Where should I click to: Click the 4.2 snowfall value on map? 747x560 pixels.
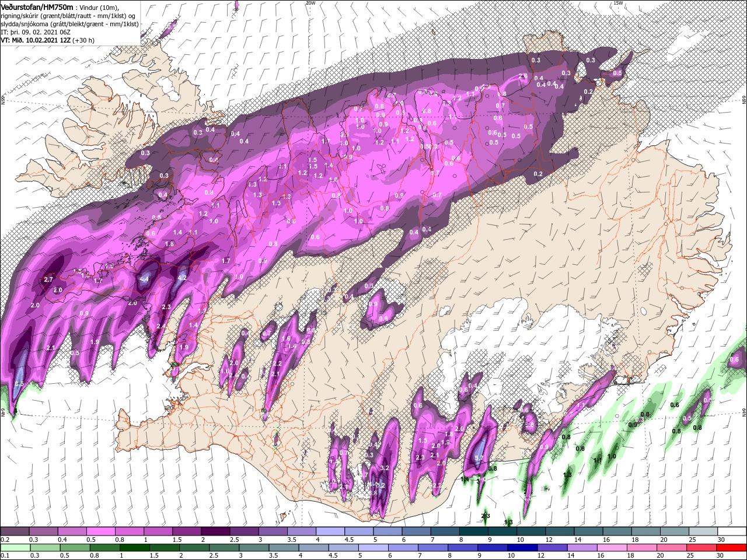point(181,278)
